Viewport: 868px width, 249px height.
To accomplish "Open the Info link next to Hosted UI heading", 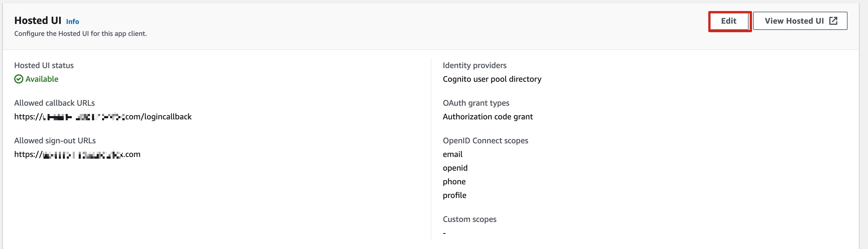I will point(73,21).
